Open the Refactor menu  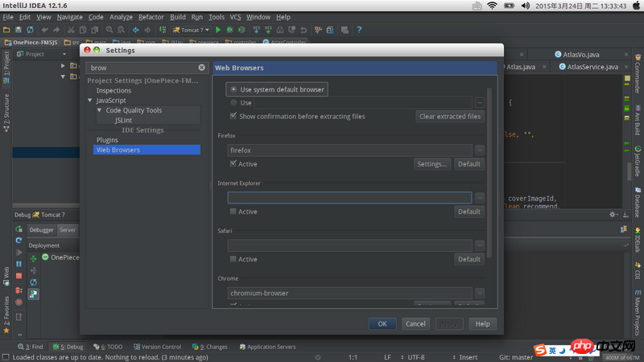pos(151,17)
